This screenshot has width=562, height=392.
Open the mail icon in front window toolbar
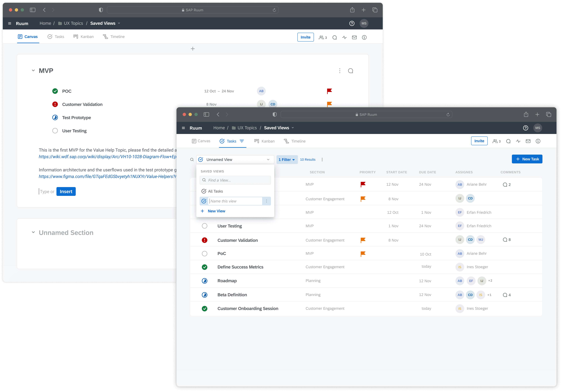[x=528, y=141]
